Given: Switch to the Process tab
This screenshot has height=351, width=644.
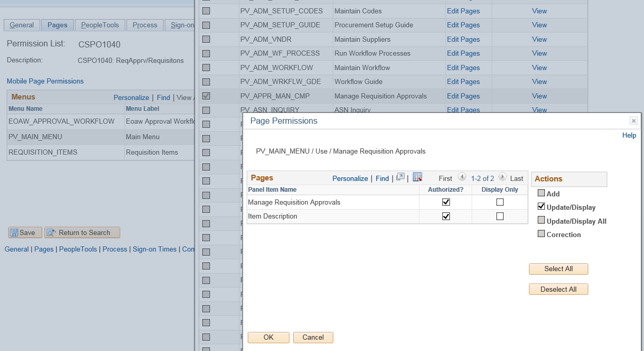Looking at the screenshot, I should point(145,25).
